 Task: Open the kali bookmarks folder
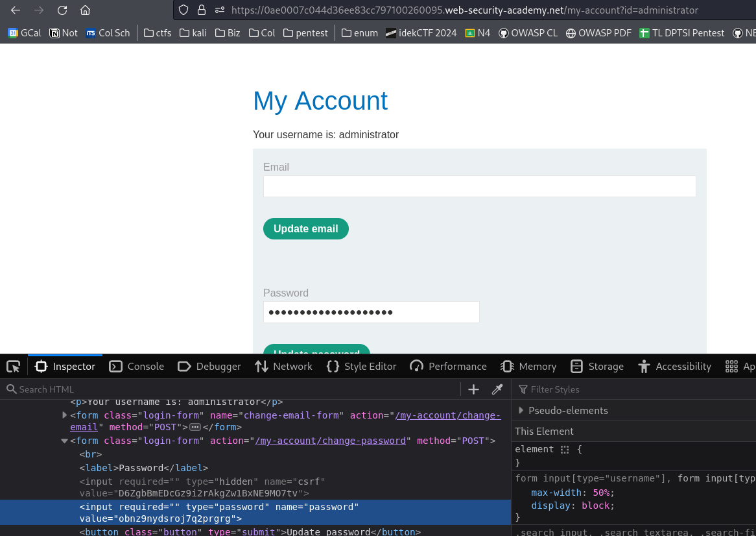click(x=194, y=32)
